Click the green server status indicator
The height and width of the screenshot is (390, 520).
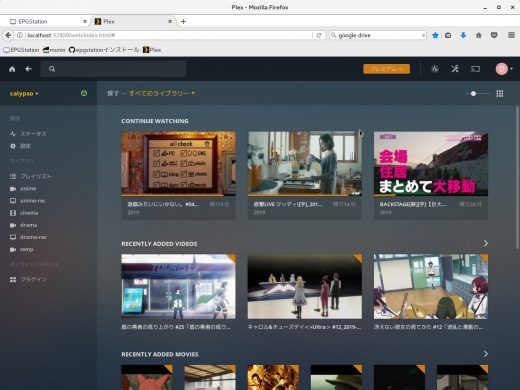(x=84, y=93)
